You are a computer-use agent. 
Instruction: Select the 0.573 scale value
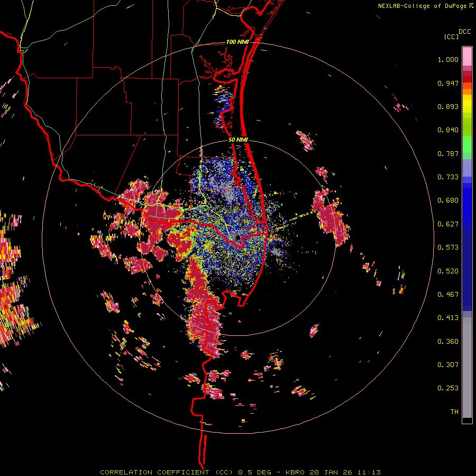(448, 248)
